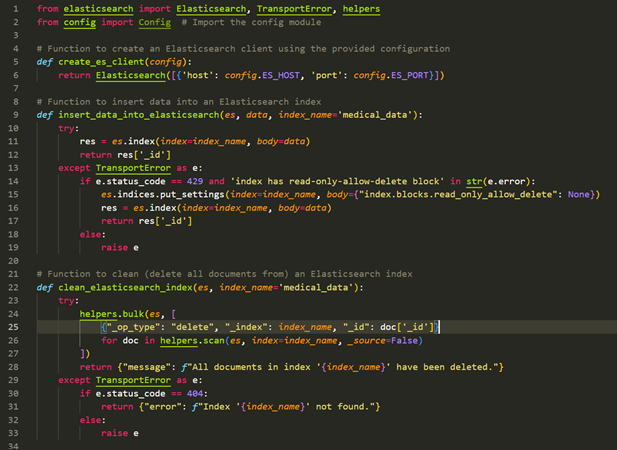Click helpers.bulk call on line 24
This screenshot has width=617, height=450.
click(115, 314)
